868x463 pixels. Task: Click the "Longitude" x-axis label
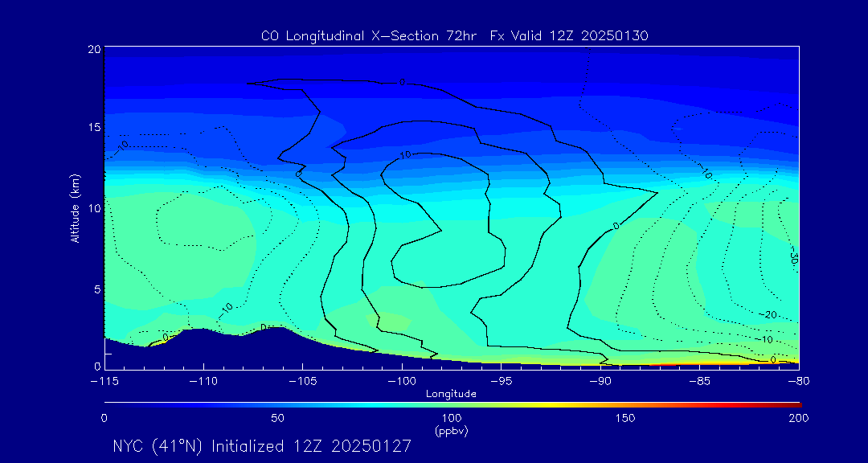click(451, 395)
